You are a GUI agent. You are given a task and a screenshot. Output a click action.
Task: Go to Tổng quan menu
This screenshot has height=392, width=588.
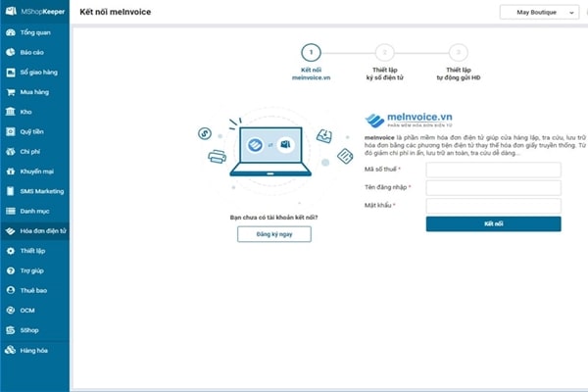coord(34,32)
